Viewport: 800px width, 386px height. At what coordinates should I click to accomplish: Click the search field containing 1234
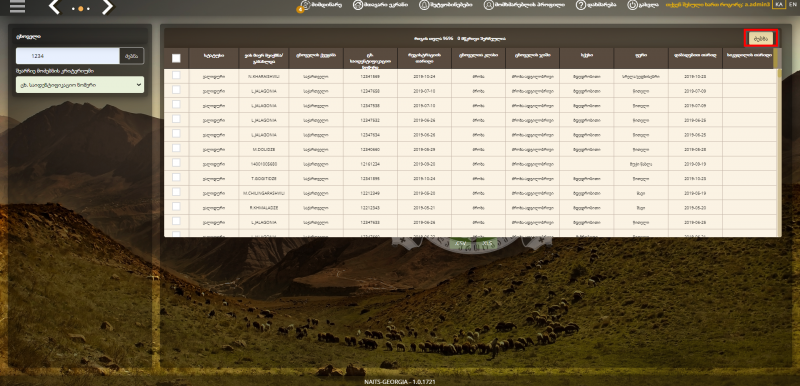pyautogui.click(x=67, y=56)
